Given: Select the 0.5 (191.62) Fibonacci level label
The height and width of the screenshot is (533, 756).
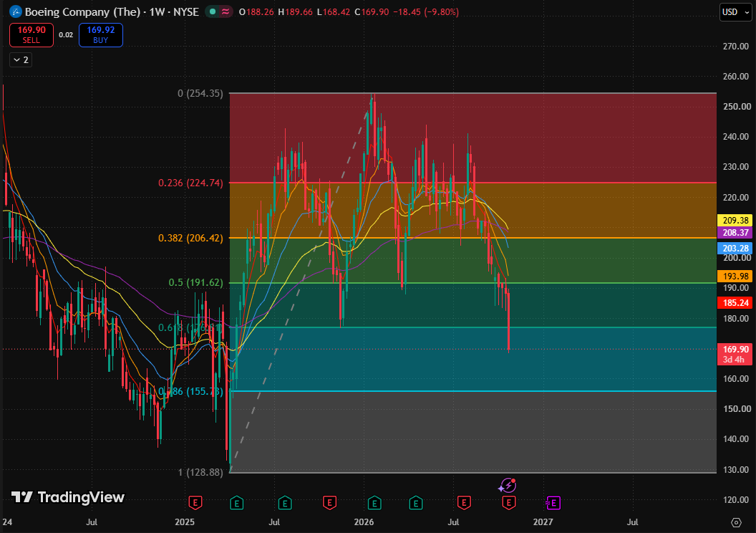Looking at the screenshot, I should [x=195, y=283].
